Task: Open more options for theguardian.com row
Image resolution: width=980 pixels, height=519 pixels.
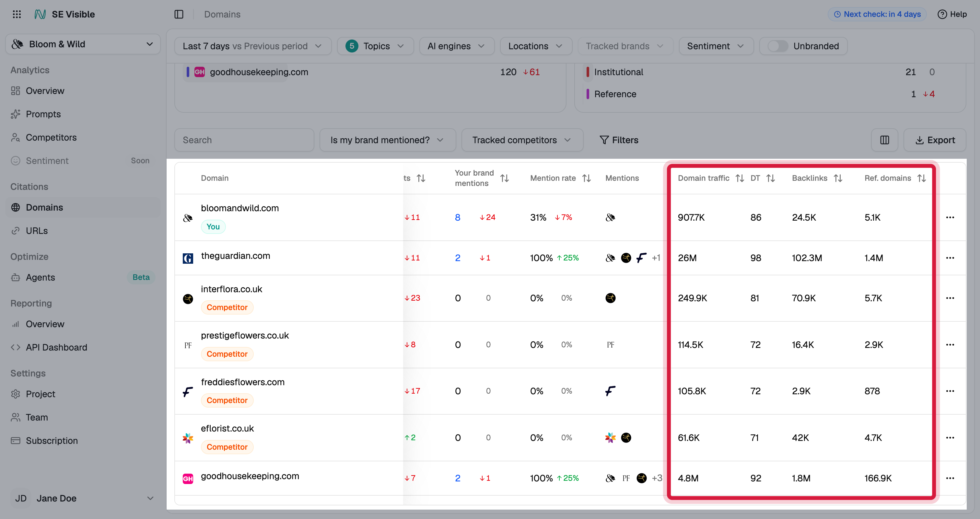Action: pos(950,258)
